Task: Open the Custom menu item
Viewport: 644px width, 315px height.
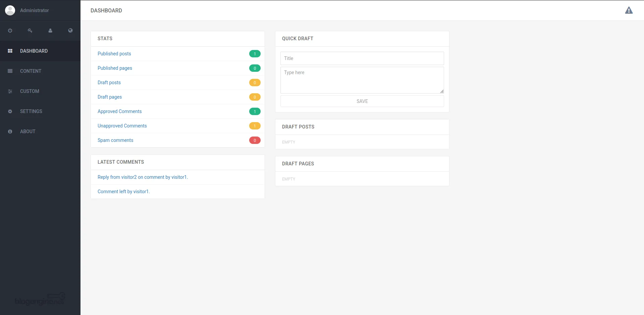Action: (x=30, y=91)
